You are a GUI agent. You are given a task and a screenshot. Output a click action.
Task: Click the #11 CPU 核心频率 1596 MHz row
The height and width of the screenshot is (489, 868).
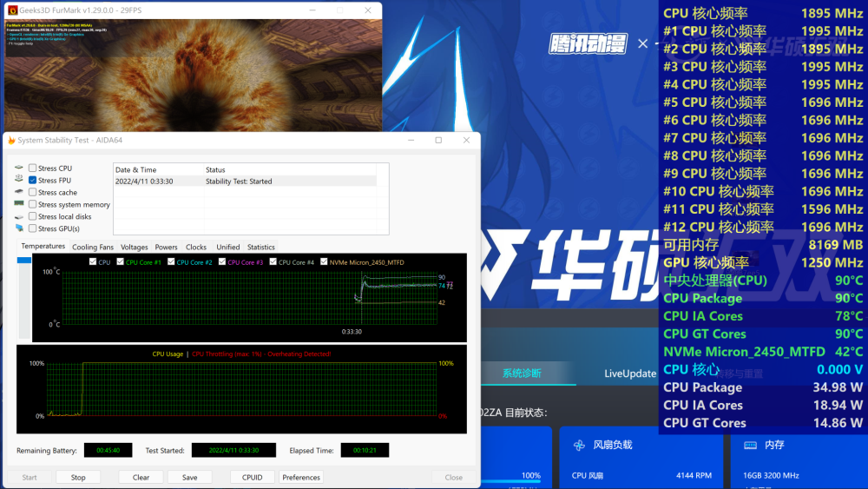click(x=763, y=209)
